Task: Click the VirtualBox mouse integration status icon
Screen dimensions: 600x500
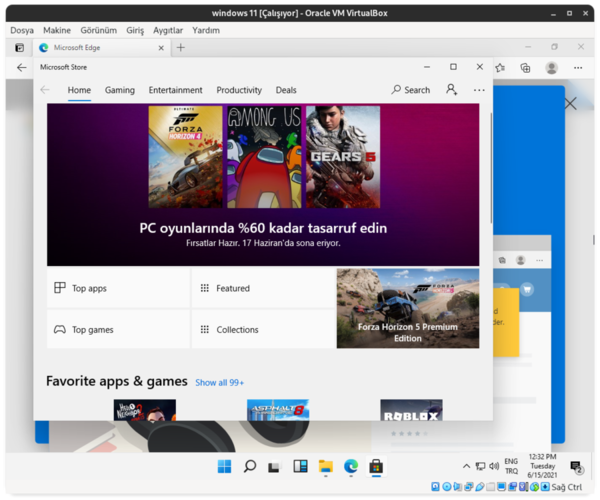Action: click(535, 487)
